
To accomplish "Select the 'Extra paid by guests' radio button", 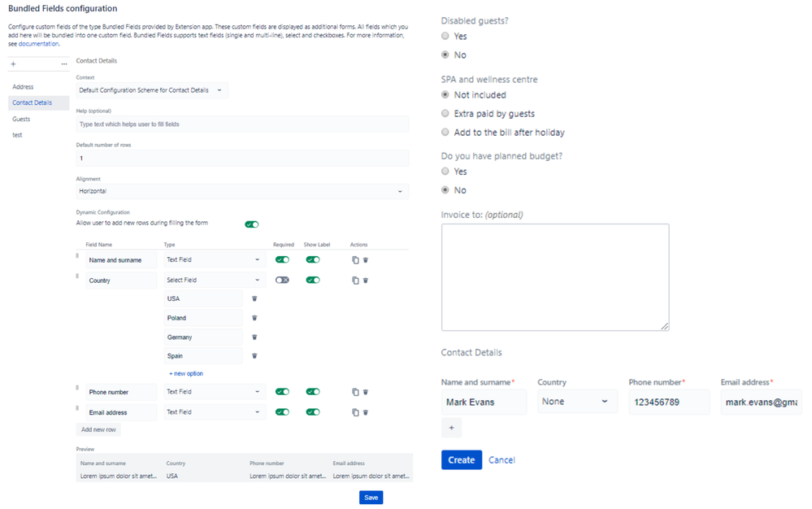I will 445,113.
